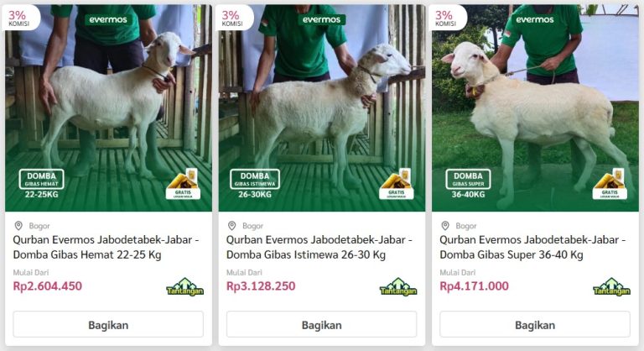Click 3% Komisi badge on Gibas Super product
Screen dimensions: 644x351
pos(447,18)
